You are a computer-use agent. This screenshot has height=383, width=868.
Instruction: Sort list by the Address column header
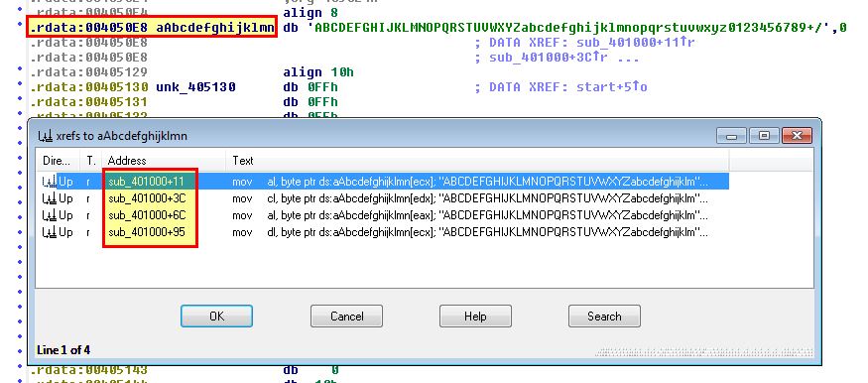[164, 161]
